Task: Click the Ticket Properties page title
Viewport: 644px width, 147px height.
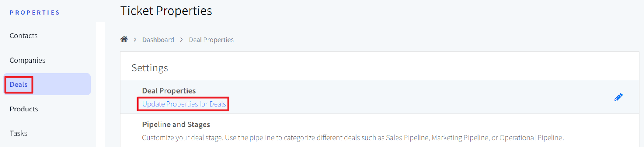Action: tap(166, 10)
